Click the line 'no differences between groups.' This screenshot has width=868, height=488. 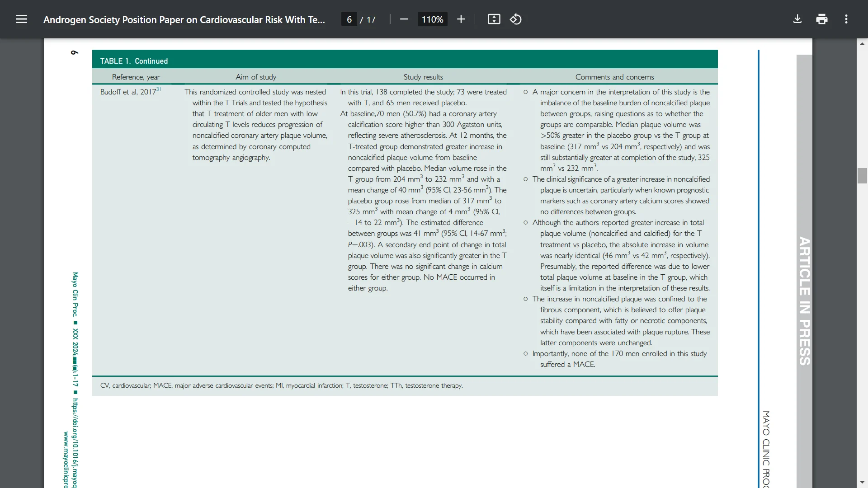588,211
